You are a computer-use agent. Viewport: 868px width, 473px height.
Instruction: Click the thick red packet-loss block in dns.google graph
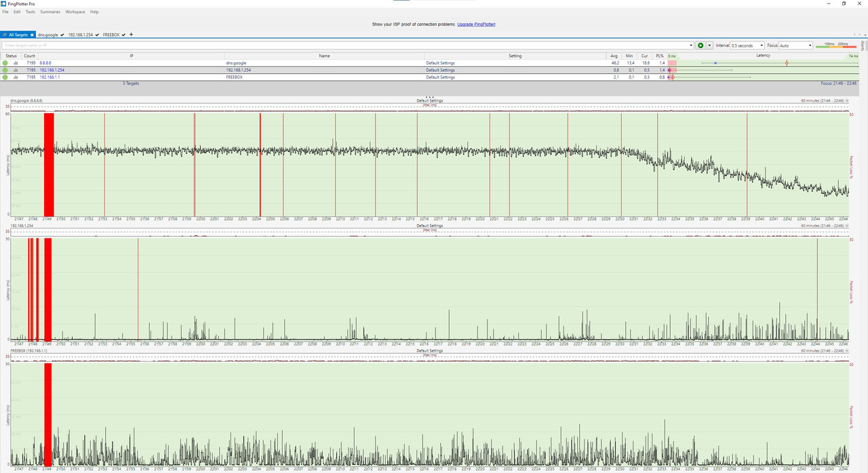click(x=49, y=164)
